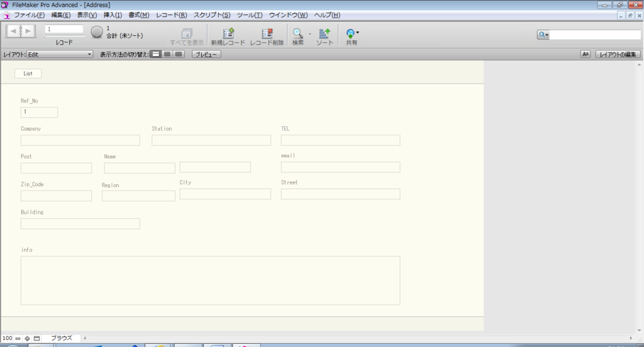This screenshot has height=347, width=644.
Task: Click the List button
Action: (x=28, y=74)
